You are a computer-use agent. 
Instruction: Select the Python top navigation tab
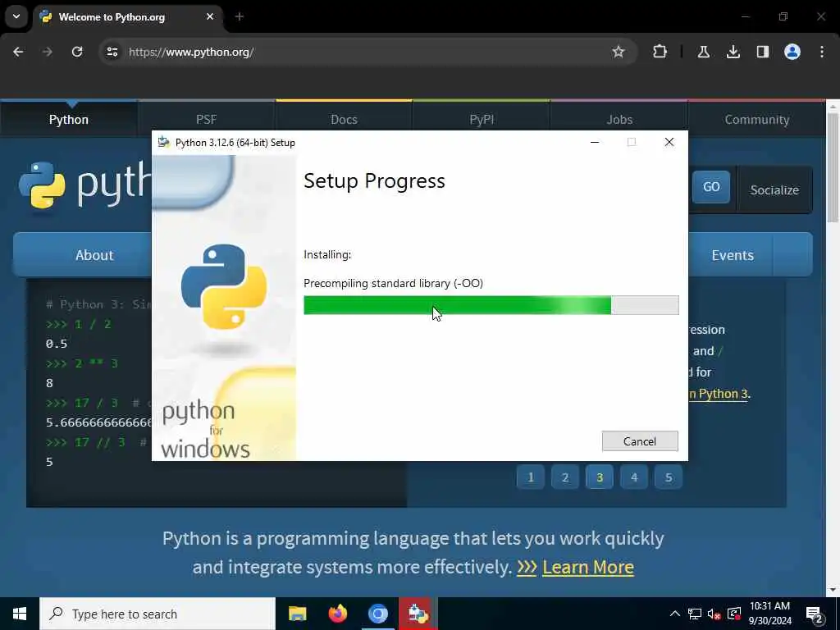[x=69, y=120]
